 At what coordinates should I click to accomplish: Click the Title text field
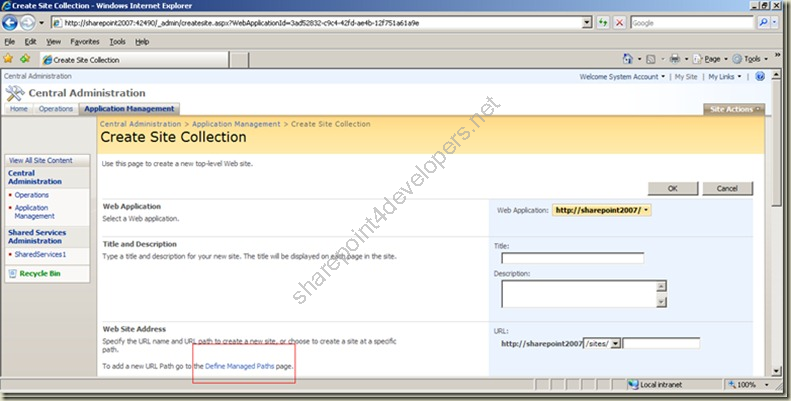[x=573, y=258]
